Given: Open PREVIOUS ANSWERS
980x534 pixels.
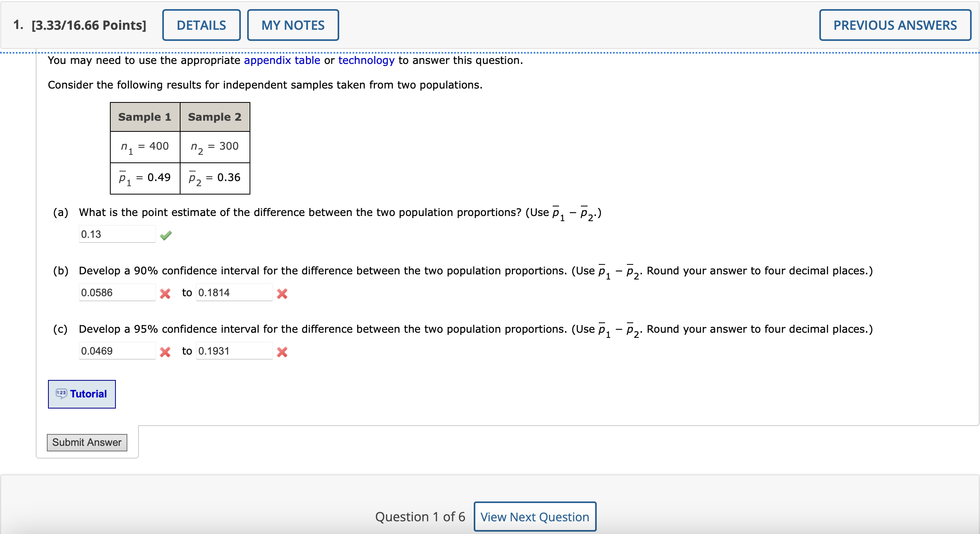Looking at the screenshot, I should tap(895, 25).
